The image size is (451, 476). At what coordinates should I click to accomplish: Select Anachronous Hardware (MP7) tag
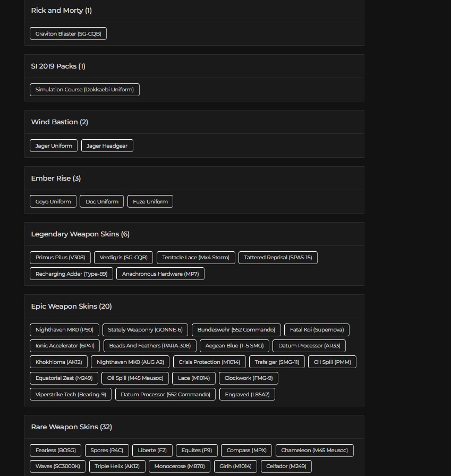tap(160, 274)
